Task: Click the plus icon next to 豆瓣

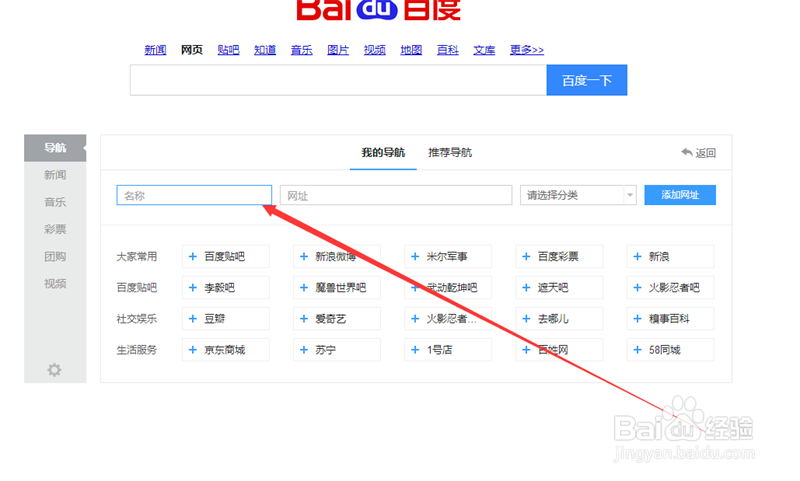Action: pos(193,319)
